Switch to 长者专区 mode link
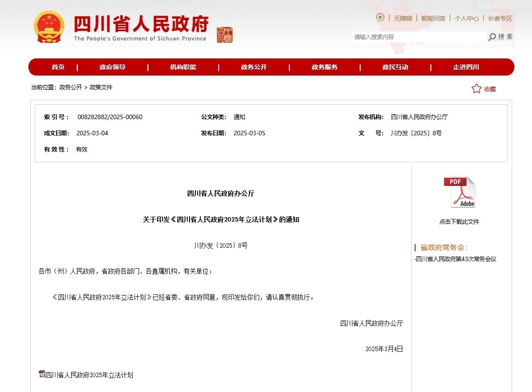Screen dimensions: 532x392 [x=500, y=18]
